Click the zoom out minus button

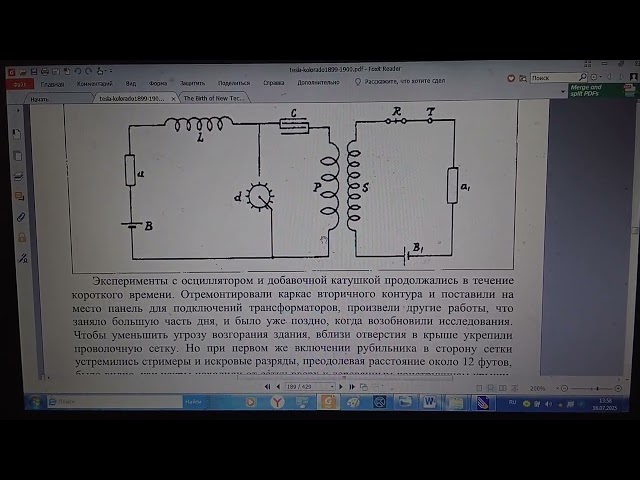[x=564, y=388]
